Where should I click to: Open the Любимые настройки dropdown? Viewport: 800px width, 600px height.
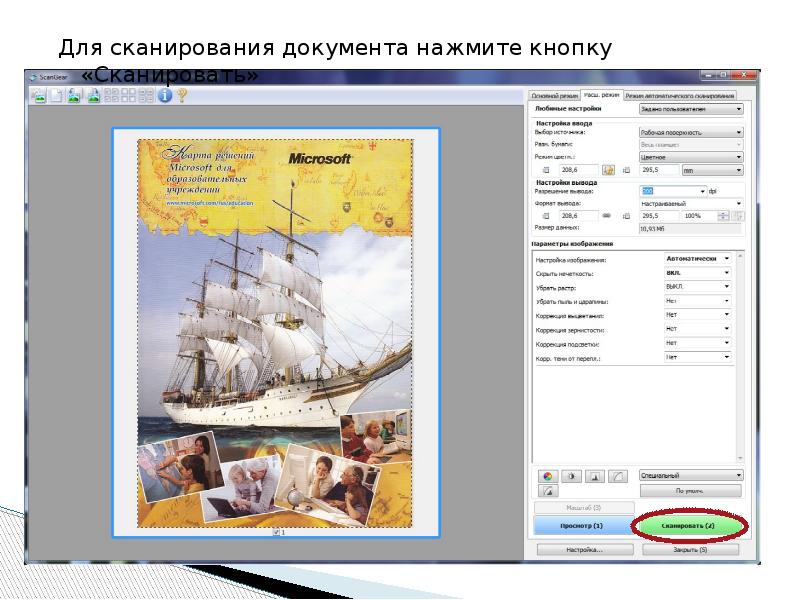691,109
